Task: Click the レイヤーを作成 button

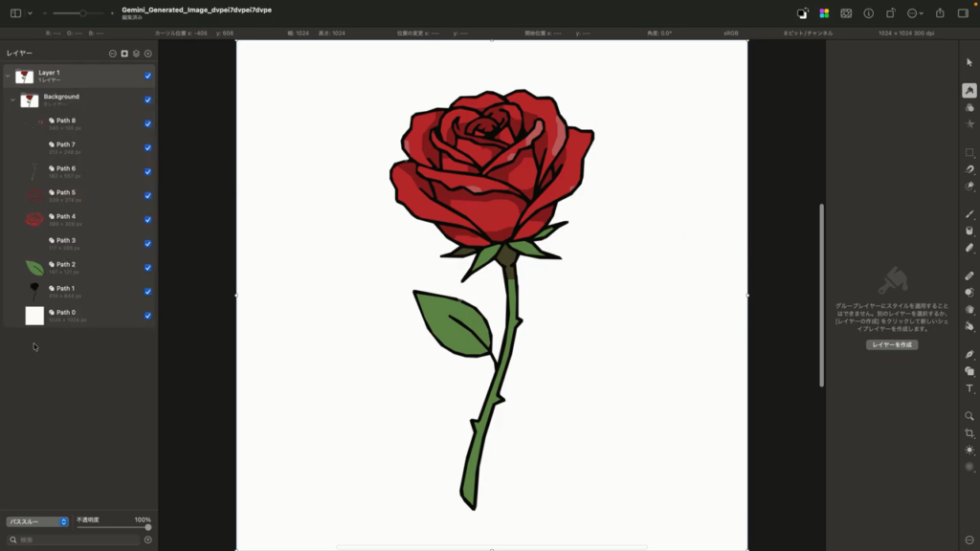Action: pos(892,344)
